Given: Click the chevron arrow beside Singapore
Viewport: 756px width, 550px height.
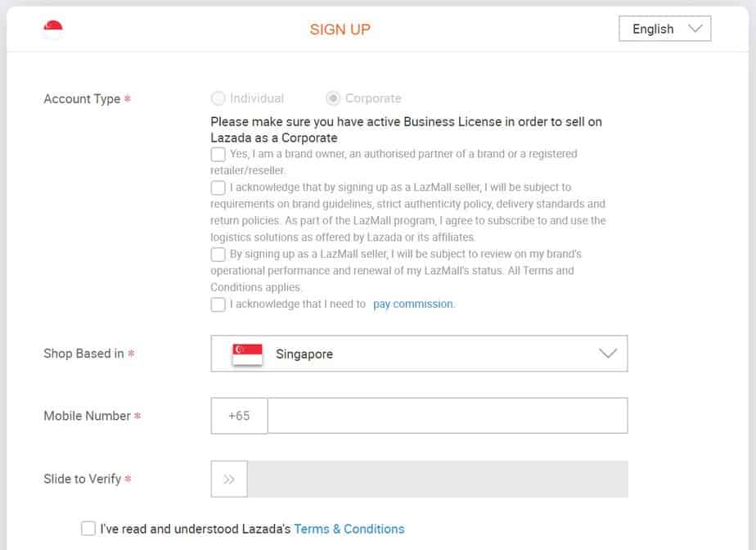Looking at the screenshot, I should click(608, 354).
